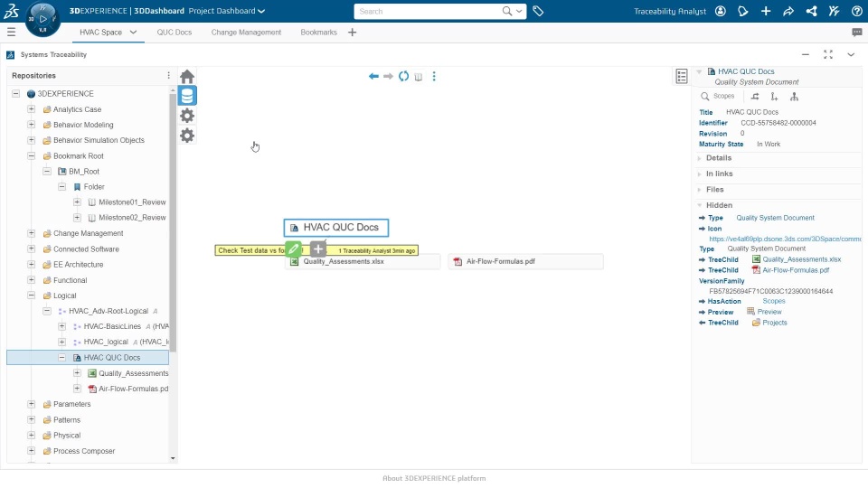Open the 3DEXPERIENCE compass

(x=42, y=19)
